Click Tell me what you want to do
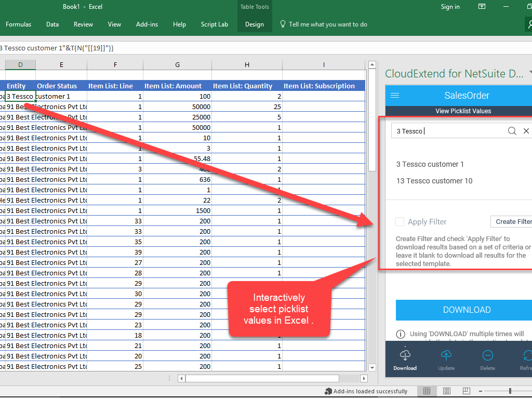 (x=328, y=24)
